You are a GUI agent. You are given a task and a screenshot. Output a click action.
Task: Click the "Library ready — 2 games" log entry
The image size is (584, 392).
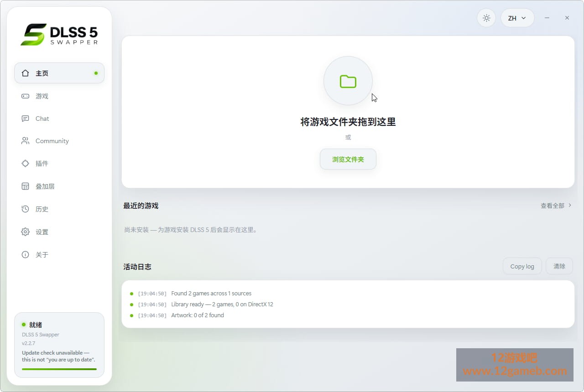point(222,304)
